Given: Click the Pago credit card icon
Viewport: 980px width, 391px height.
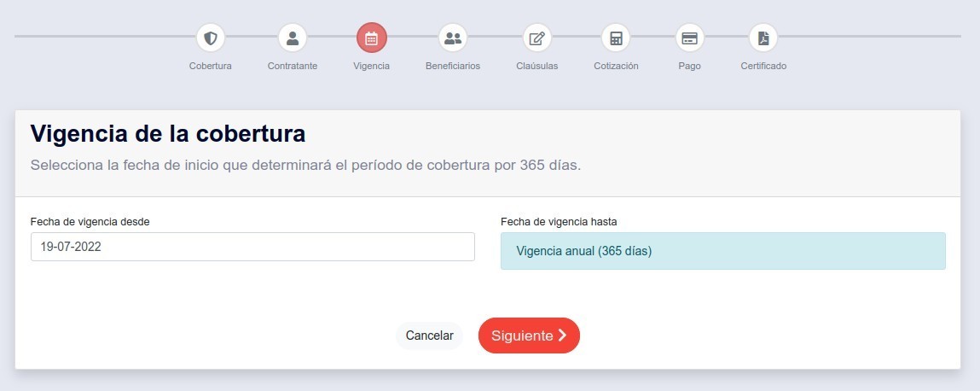Looking at the screenshot, I should [690, 38].
